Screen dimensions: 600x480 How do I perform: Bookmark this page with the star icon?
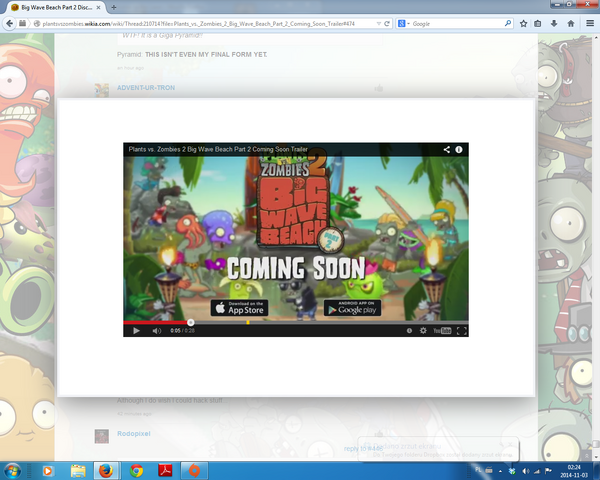click(523, 24)
